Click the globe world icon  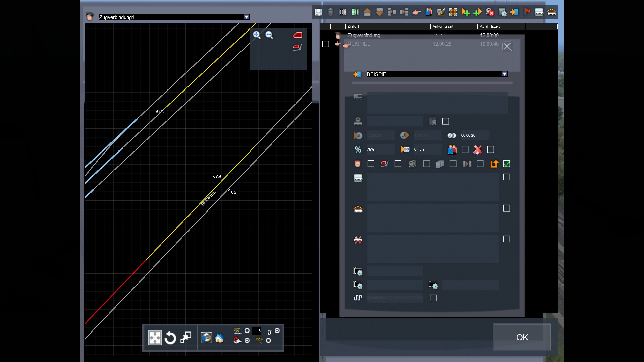click(x=206, y=338)
